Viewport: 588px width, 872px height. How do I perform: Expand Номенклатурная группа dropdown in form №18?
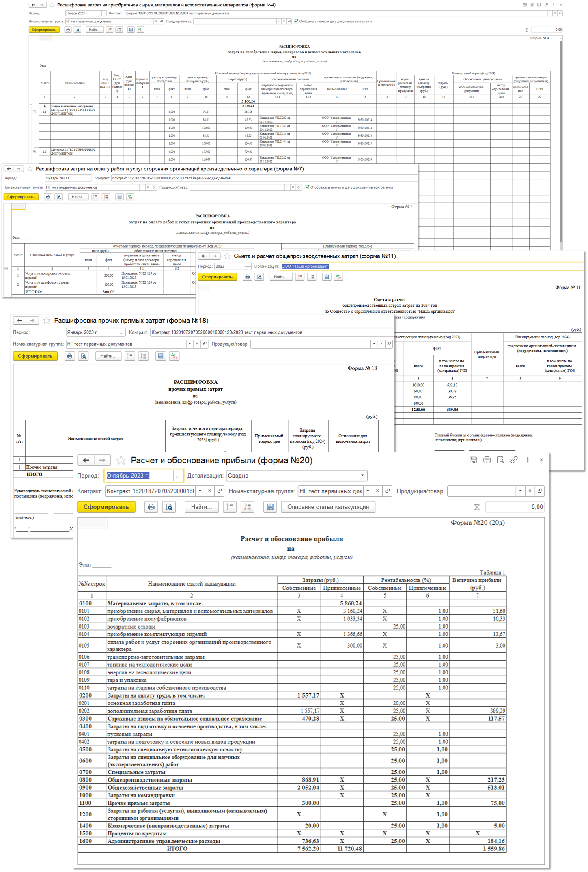click(x=189, y=344)
